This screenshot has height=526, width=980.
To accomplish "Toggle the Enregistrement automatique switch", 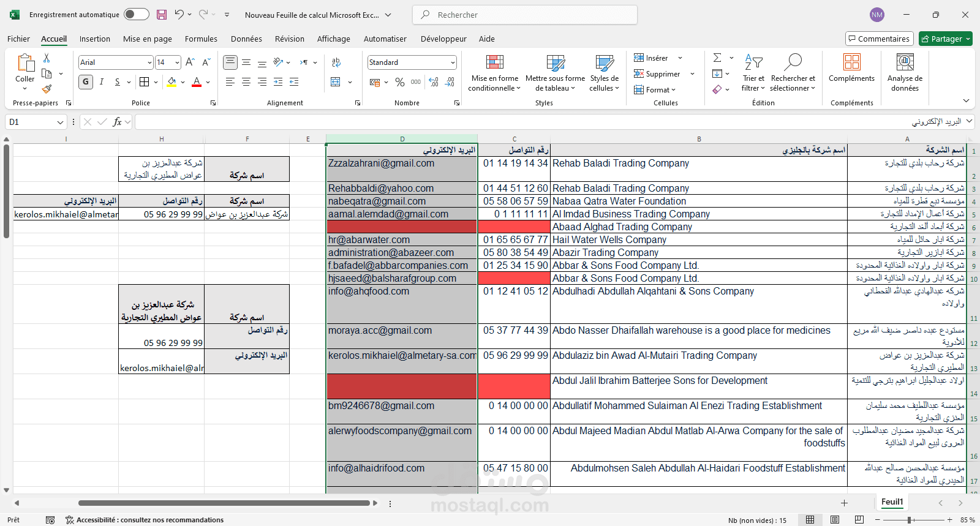I will (x=136, y=14).
